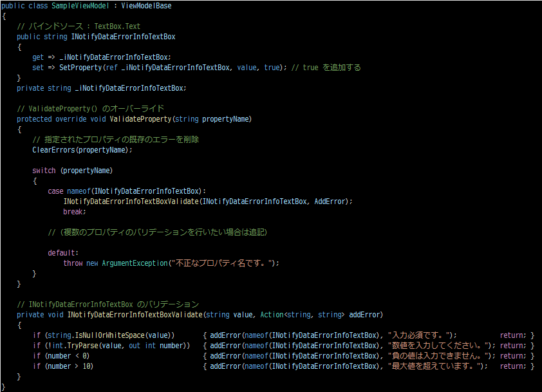Viewport: 542px width, 392px height.
Task: Click the 'throw' keyword
Action: 73,263
